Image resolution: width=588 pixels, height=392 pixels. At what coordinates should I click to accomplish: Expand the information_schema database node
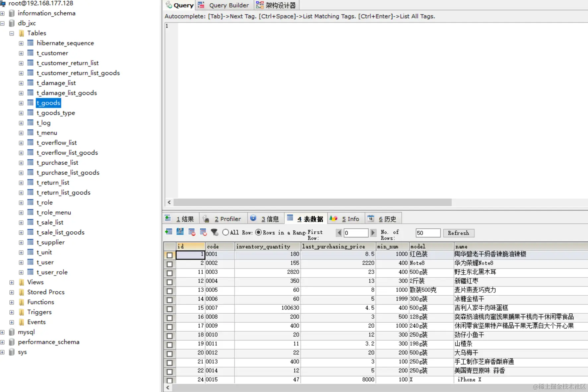[x=2, y=13]
